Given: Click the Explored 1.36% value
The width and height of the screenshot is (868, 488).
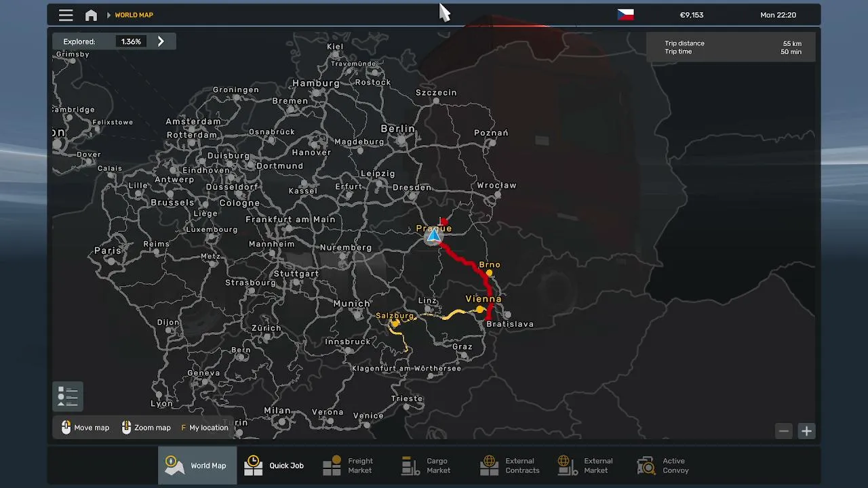Looking at the screenshot, I should [131, 41].
